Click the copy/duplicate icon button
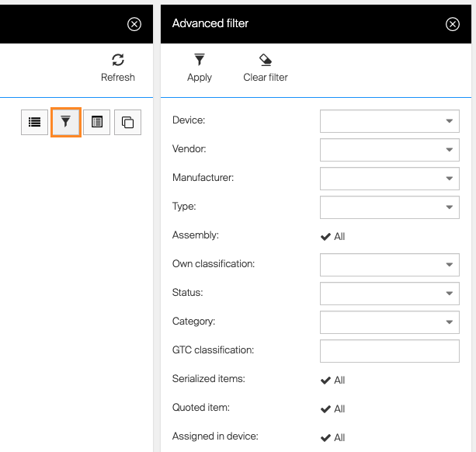476x452 pixels. (128, 122)
